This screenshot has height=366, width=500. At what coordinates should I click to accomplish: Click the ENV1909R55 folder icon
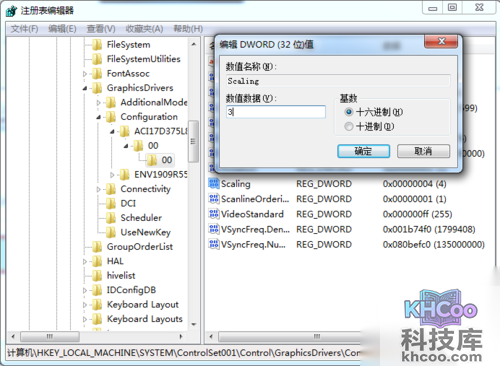(125, 174)
